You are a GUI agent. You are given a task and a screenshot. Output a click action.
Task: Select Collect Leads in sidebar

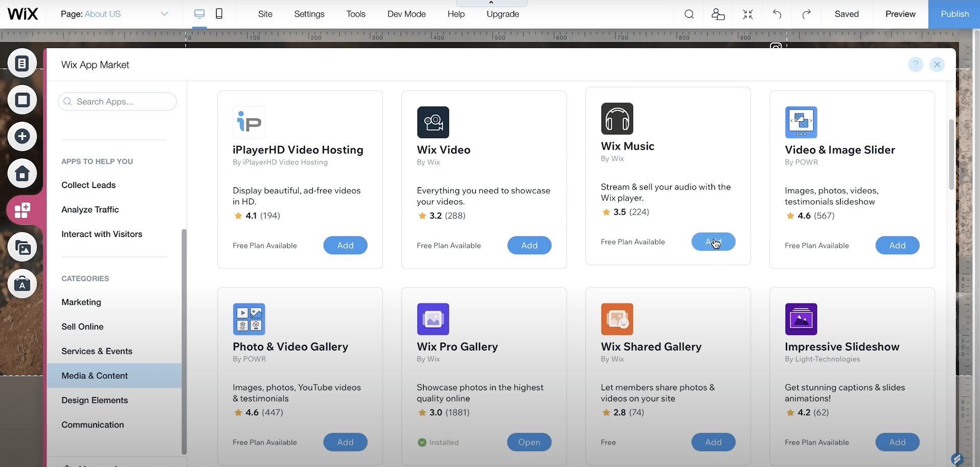88,185
